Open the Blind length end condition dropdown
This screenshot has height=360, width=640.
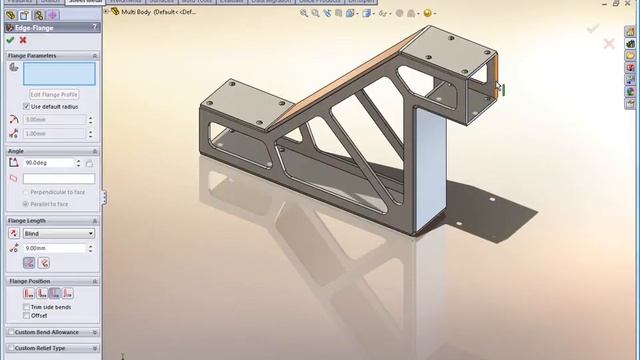(59, 233)
